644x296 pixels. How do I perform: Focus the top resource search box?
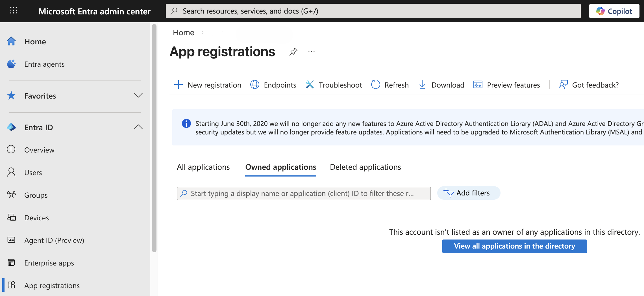373,11
